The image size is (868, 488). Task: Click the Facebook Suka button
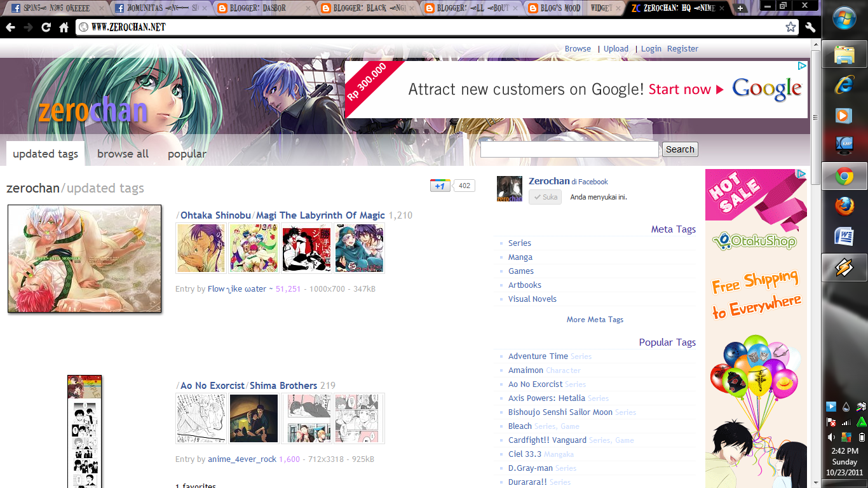coord(545,197)
